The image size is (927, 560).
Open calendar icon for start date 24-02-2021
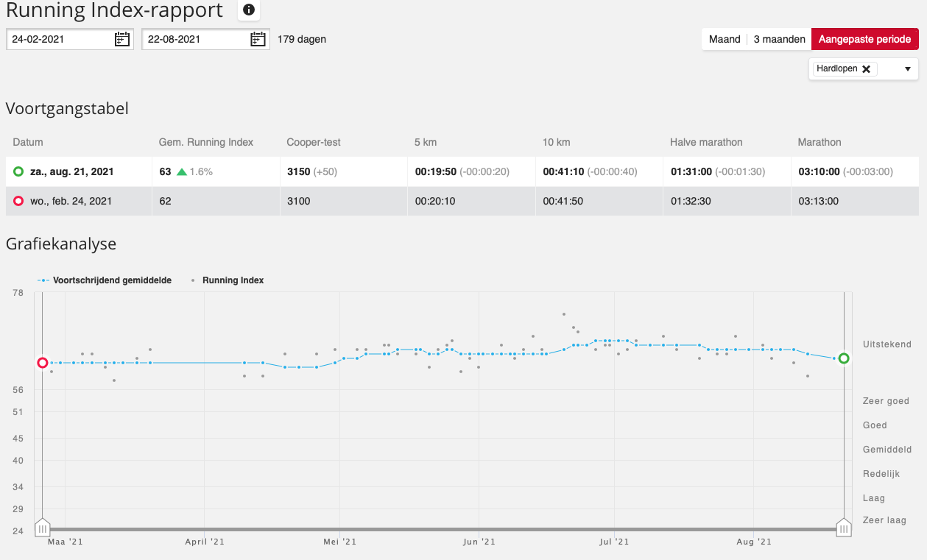(x=122, y=39)
